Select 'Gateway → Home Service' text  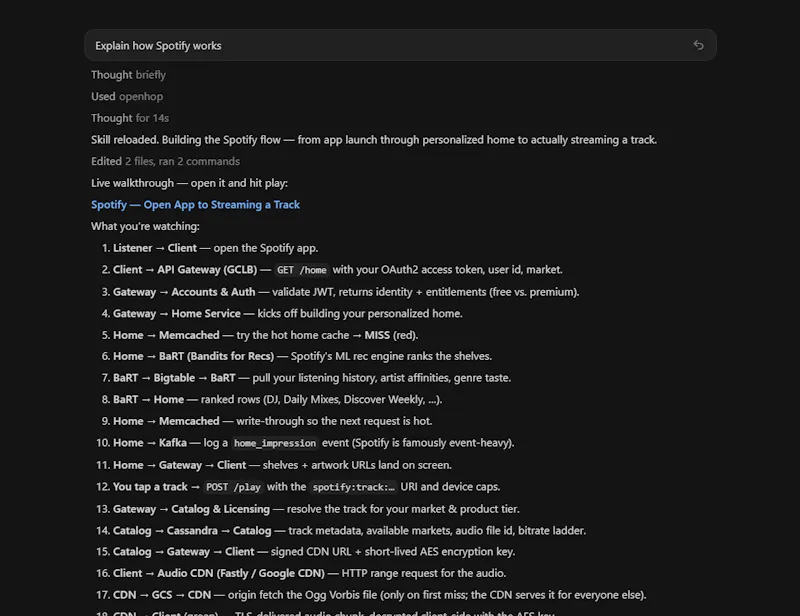coord(177,313)
